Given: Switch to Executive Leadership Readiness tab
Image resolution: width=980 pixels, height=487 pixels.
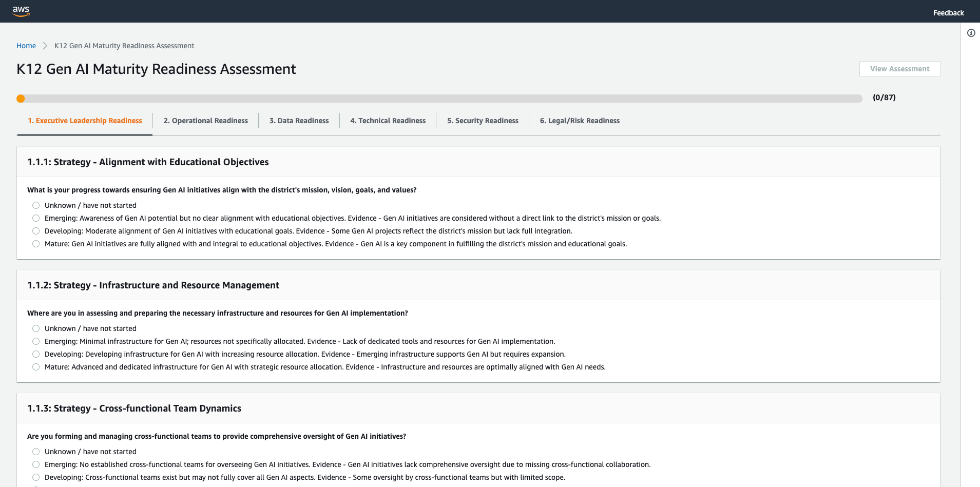Looking at the screenshot, I should pyautogui.click(x=85, y=121).
